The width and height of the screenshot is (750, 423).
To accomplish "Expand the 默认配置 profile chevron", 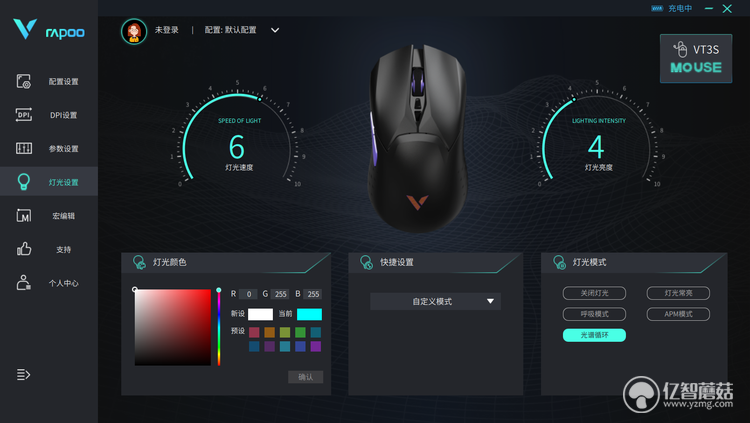I will 275,30.
